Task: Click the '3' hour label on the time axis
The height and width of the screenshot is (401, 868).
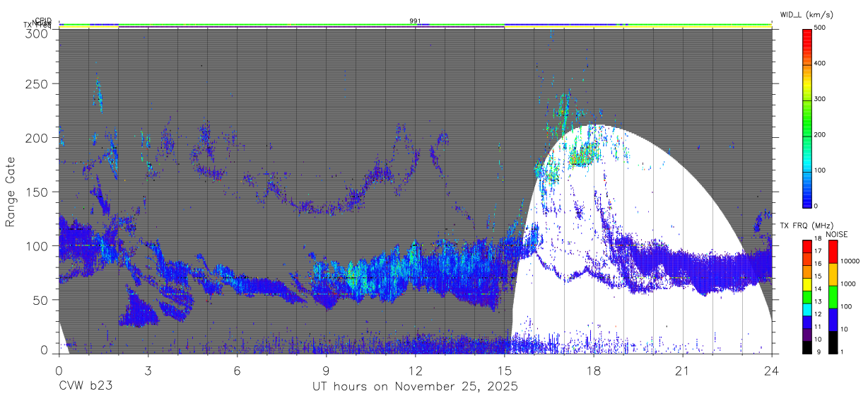Action: pos(148,371)
